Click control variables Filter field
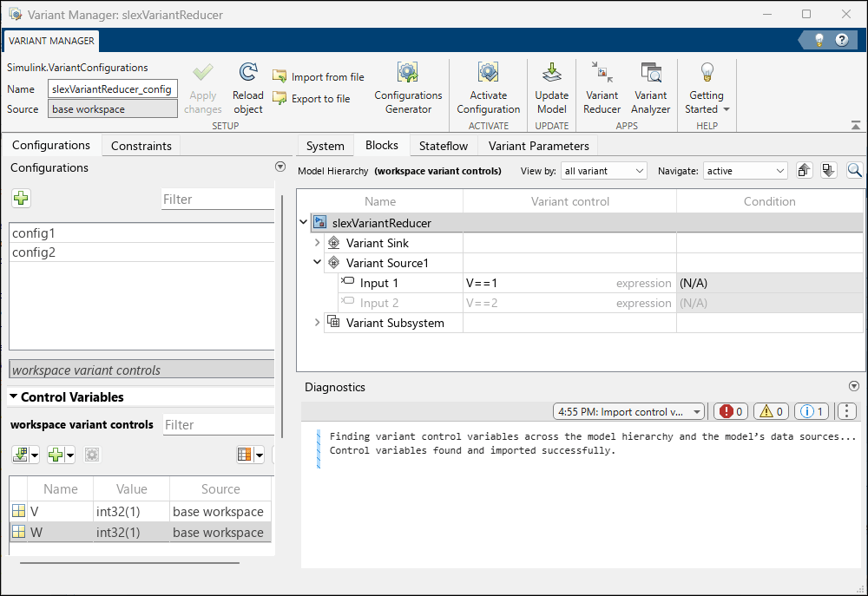 [x=218, y=424]
